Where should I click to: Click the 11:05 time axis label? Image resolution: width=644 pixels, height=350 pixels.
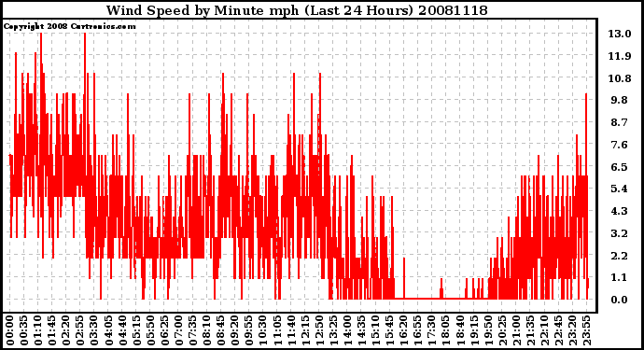click(277, 330)
